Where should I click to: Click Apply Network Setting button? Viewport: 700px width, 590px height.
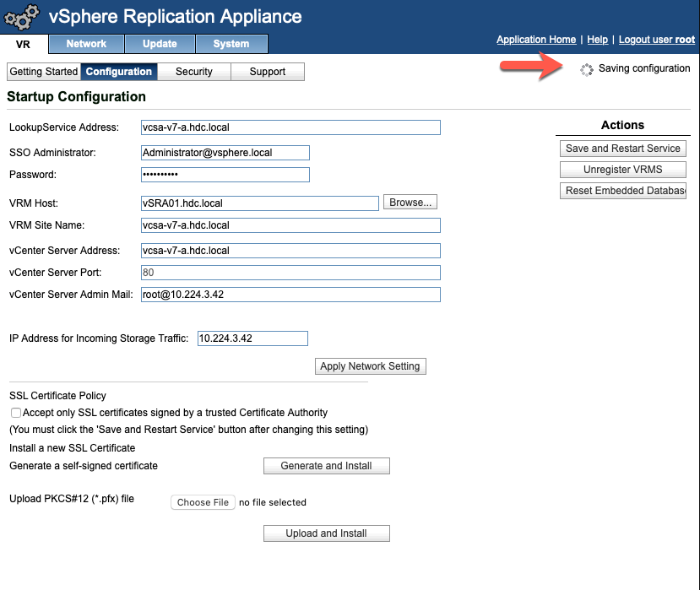point(370,366)
